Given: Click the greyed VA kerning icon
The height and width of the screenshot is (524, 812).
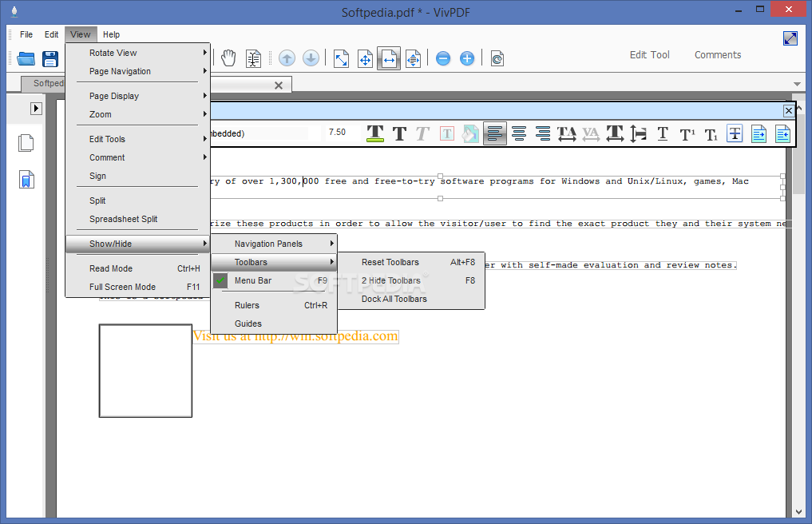Looking at the screenshot, I should [x=591, y=133].
